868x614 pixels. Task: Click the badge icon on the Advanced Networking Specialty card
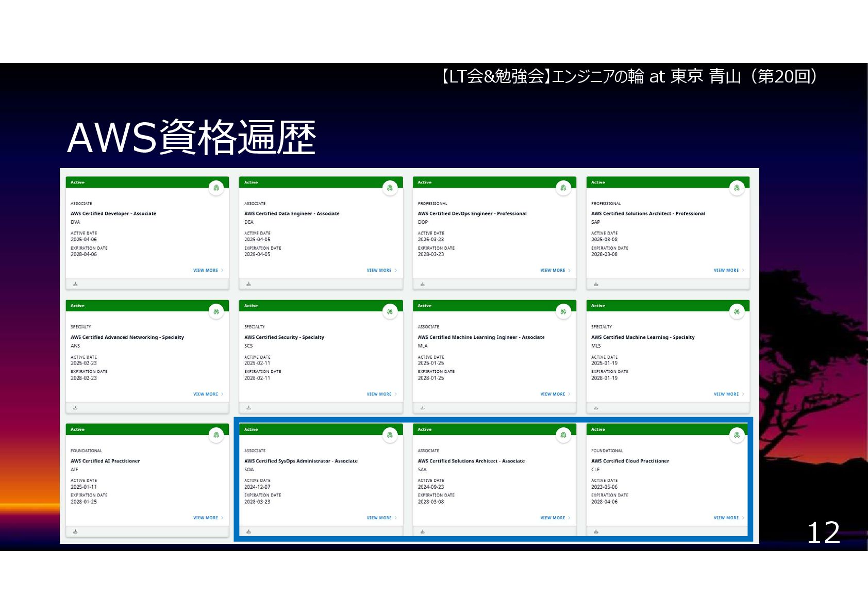pyautogui.click(x=216, y=311)
